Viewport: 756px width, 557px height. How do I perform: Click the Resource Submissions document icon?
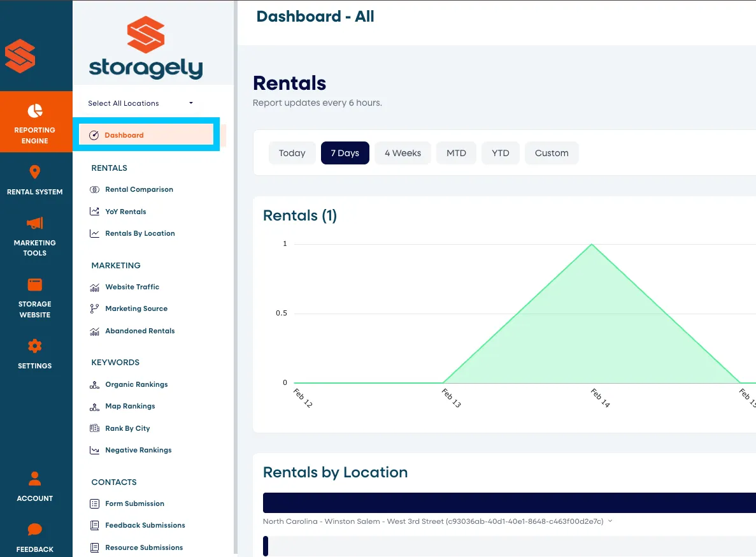pyautogui.click(x=94, y=548)
